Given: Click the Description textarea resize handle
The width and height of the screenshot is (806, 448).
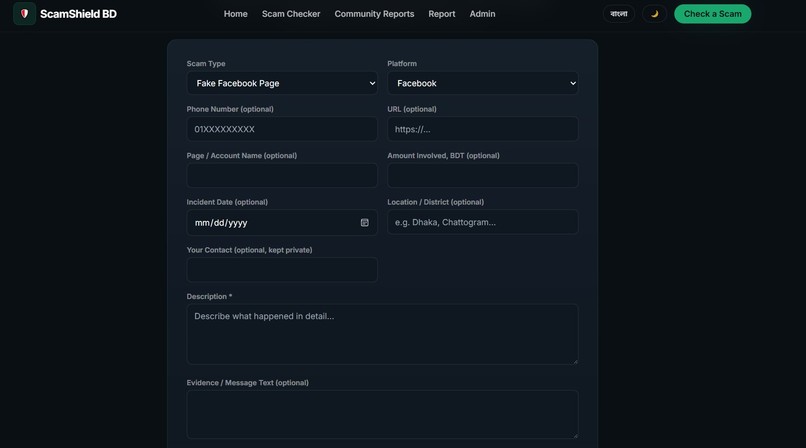Looking at the screenshot, I should point(575,362).
